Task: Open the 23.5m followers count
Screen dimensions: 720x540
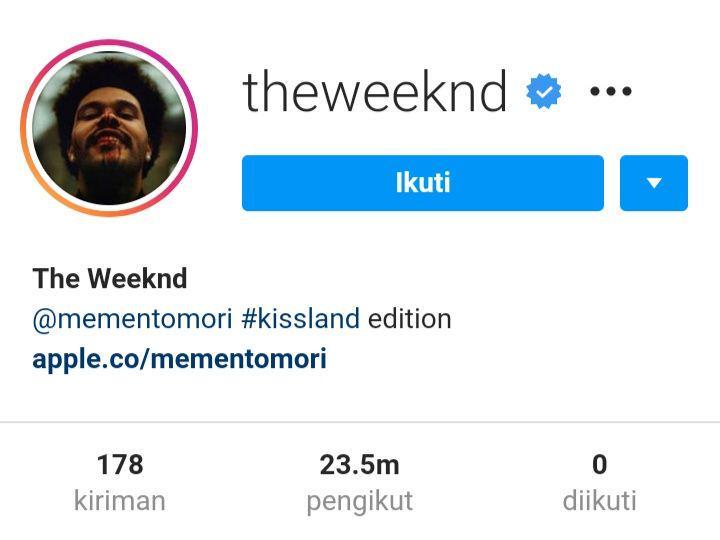Action: pyautogui.click(x=360, y=464)
